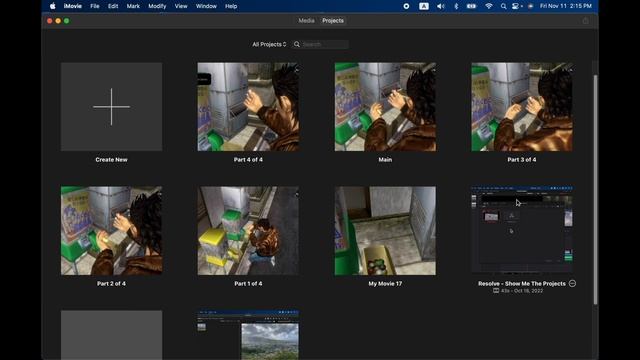The width and height of the screenshot is (640, 360).
Task: Click the 'Main' project title
Action: (385, 160)
